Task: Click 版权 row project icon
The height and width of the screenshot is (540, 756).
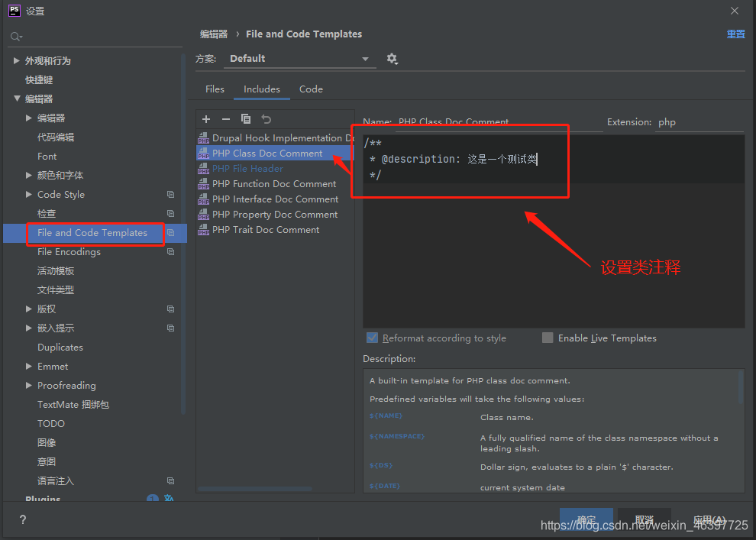Action: click(x=171, y=309)
